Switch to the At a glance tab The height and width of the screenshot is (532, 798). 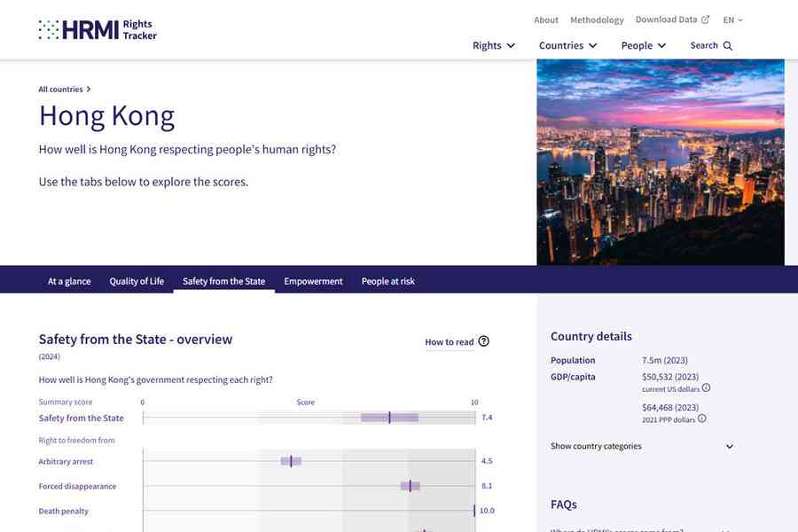[x=69, y=281]
